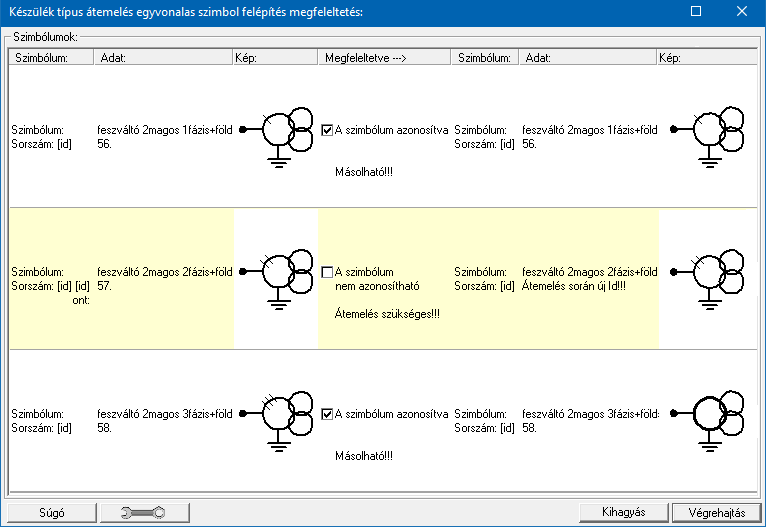Close the dialog window
The height and width of the screenshot is (527, 766).
[742, 11]
